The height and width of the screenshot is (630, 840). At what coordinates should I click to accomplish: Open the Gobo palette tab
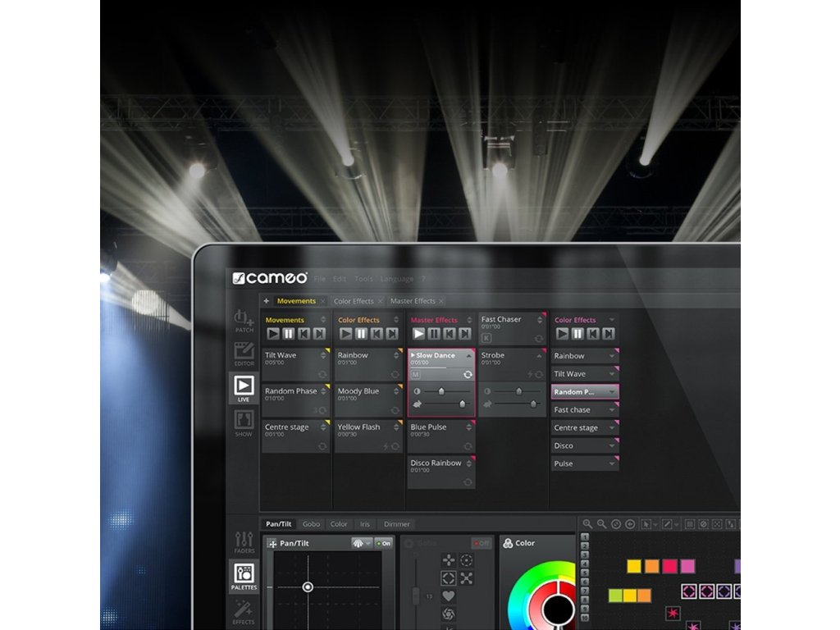tap(311, 524)
